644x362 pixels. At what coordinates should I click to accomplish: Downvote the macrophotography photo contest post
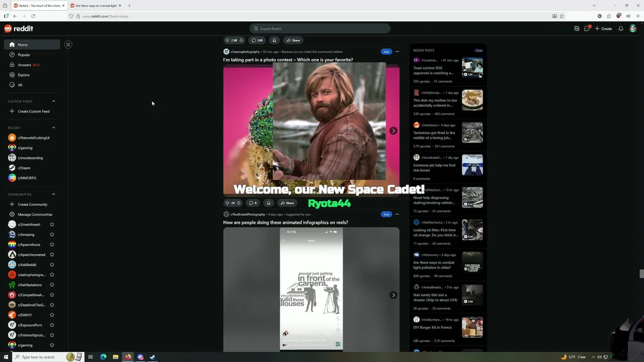pos(238,203)
